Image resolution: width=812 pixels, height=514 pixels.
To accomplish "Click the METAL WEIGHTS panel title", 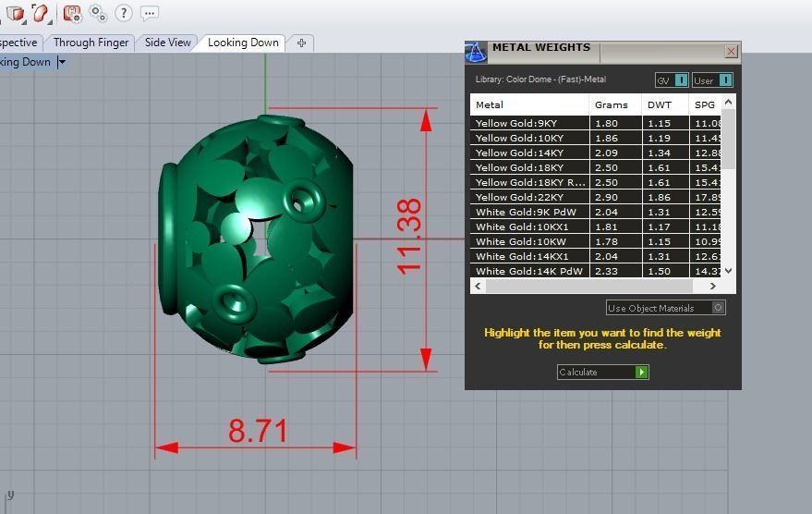I will click(541, 47).
